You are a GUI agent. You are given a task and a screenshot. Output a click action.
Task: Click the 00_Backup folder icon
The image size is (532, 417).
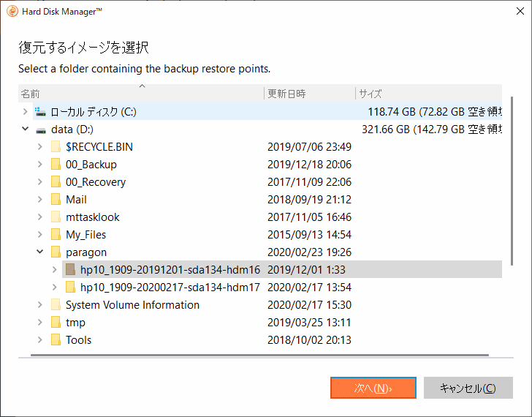pos(56,165)
